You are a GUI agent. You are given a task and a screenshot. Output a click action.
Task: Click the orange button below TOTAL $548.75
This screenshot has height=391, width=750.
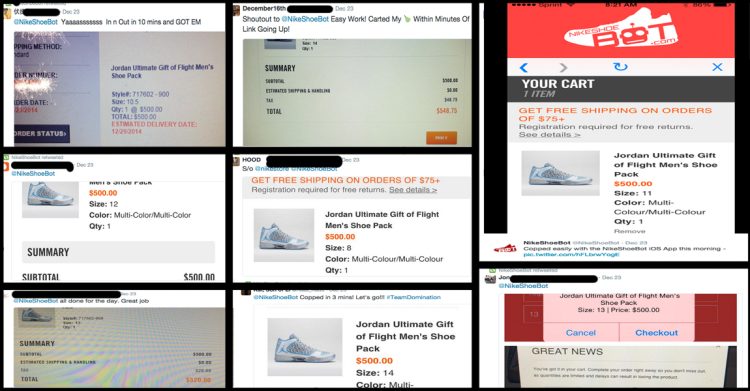tap(441, 137)
